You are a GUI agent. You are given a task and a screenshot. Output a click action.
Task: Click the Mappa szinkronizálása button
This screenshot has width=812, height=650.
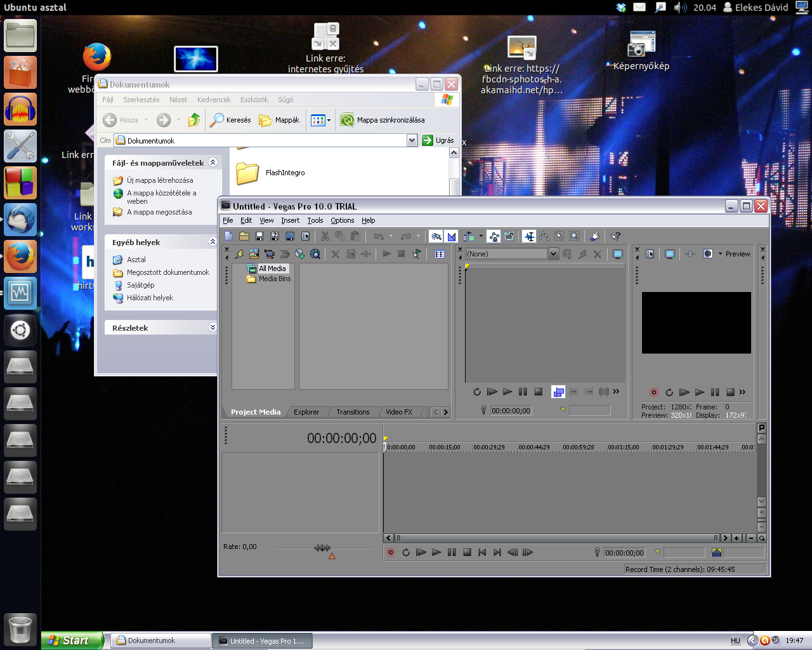[x=383, y=120]
